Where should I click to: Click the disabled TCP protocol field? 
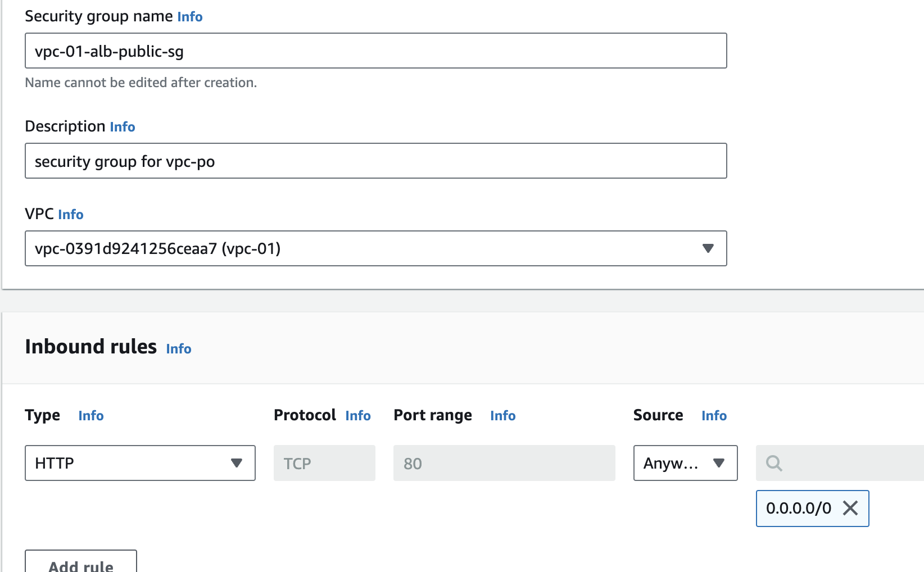point(324,464)
